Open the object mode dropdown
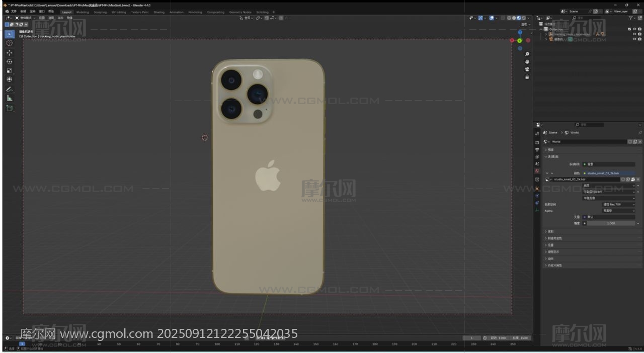The height and width of the screenshot is (353, 644). [x=24, y=18]
